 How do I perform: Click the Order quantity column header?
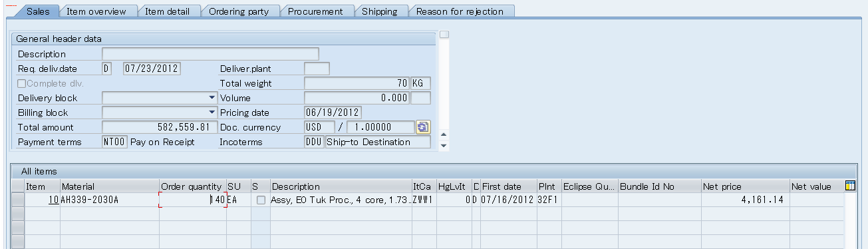(192, 186)
